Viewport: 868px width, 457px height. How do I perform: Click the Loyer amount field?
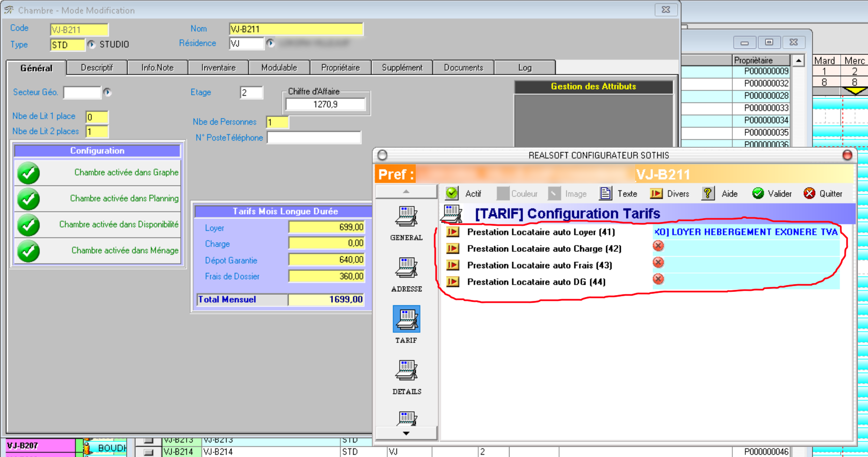pos(326,227)
